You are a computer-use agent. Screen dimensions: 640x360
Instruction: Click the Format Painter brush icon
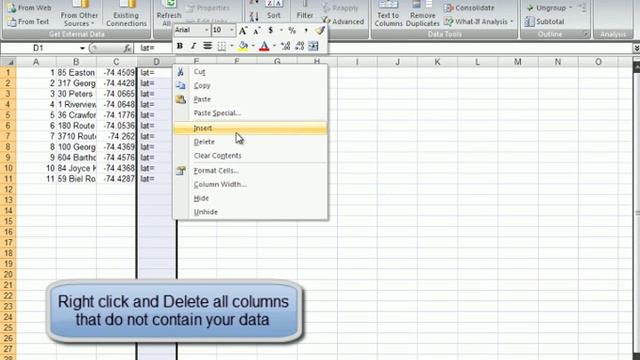320,30
